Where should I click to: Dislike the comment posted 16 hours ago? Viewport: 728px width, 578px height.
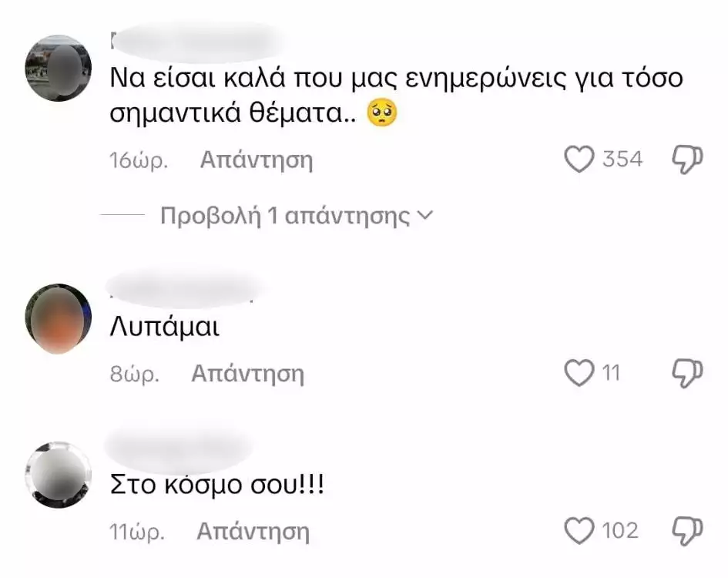point(688,160)
